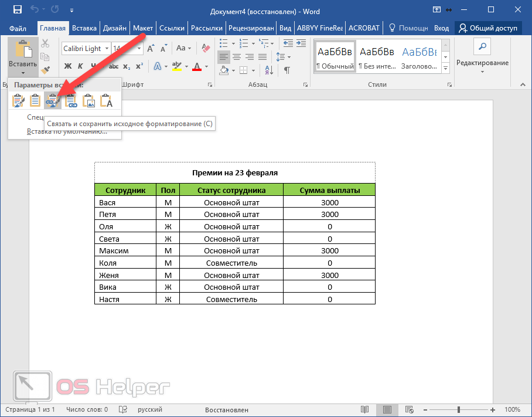Toggle superscript x² formatting
The width and height of the screenshot is (532, 417).
tap(139, 66)
